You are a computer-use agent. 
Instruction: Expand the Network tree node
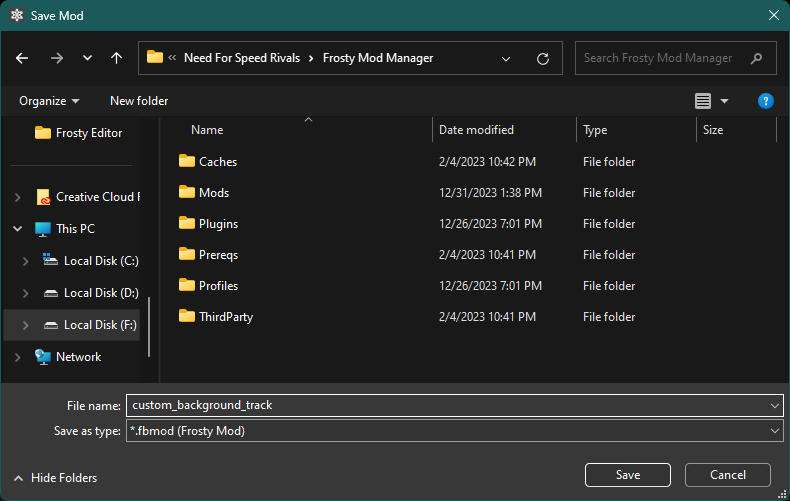[18, 357]
